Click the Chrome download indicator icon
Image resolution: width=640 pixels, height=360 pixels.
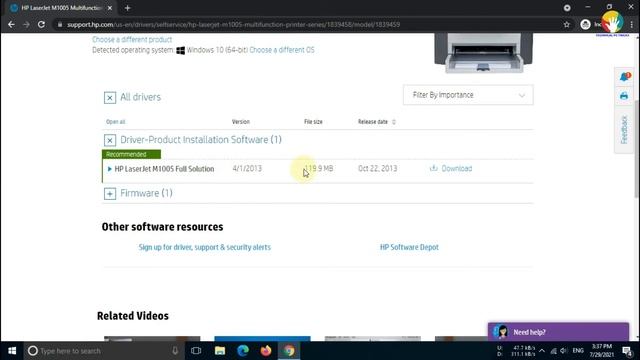[x=567, y=8]
